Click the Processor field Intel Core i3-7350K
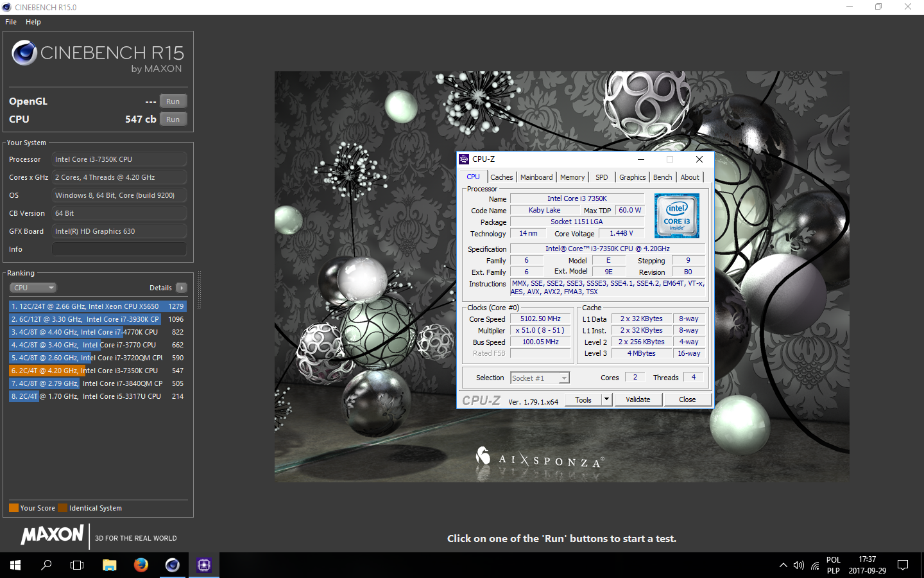The image size is (924, 578). pos(119,159)
